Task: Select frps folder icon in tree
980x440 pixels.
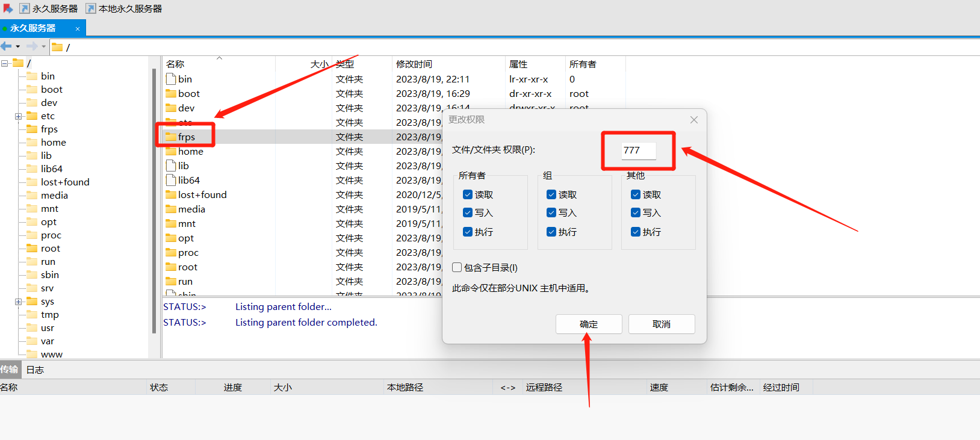Action: (x=32, y=129)
